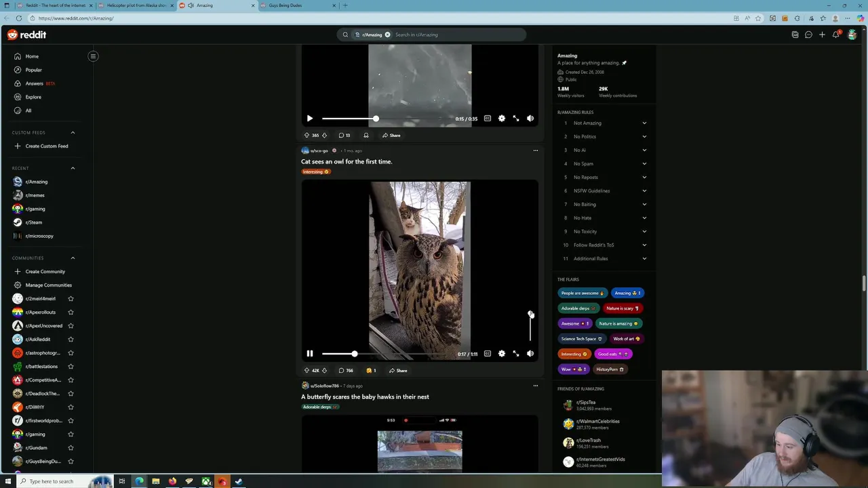The image size is (868, 488).
Task: Collapse the left navigation sidebar button
Action: pos(93,56)
